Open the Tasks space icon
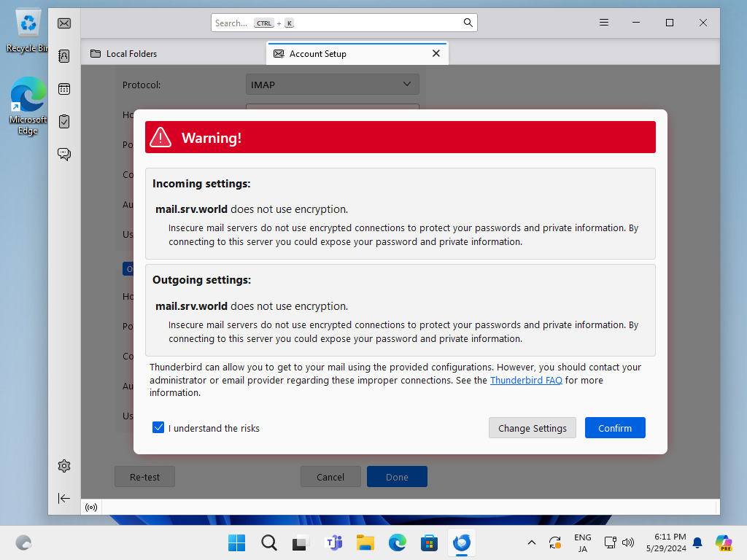 tap(64, 121)
